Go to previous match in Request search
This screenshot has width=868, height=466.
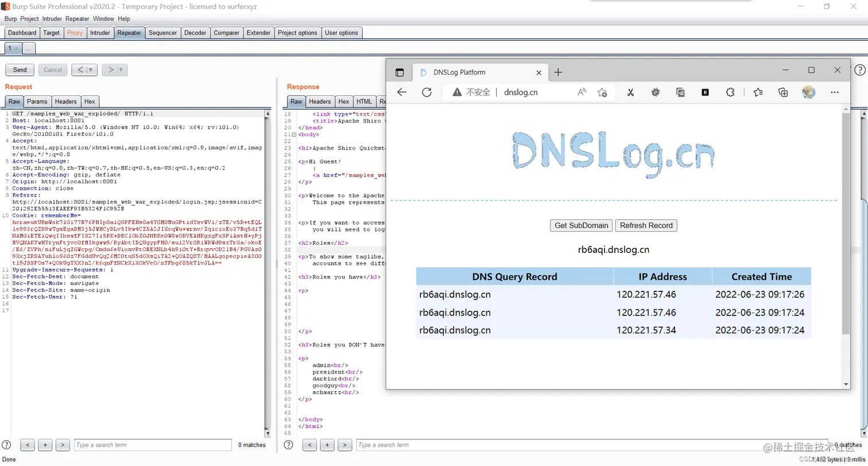coord(28,445)
